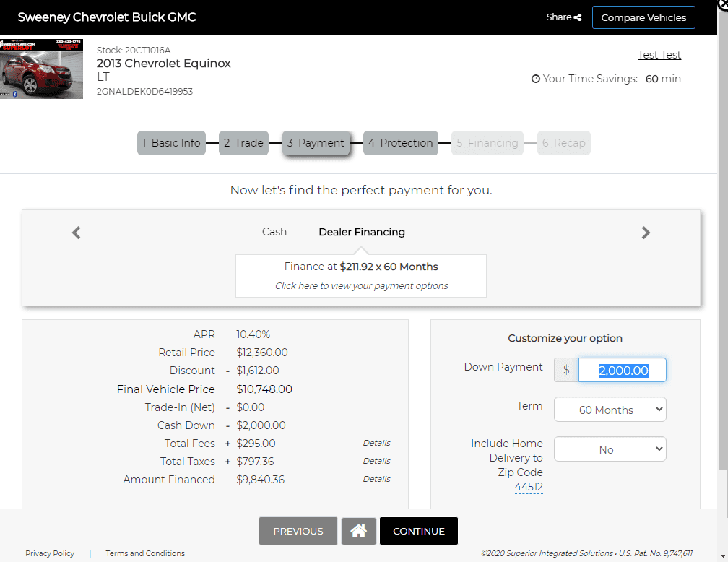Click the Customize your option heading
Viewport: 728px width, 562px height.
[x=565, y=338]
